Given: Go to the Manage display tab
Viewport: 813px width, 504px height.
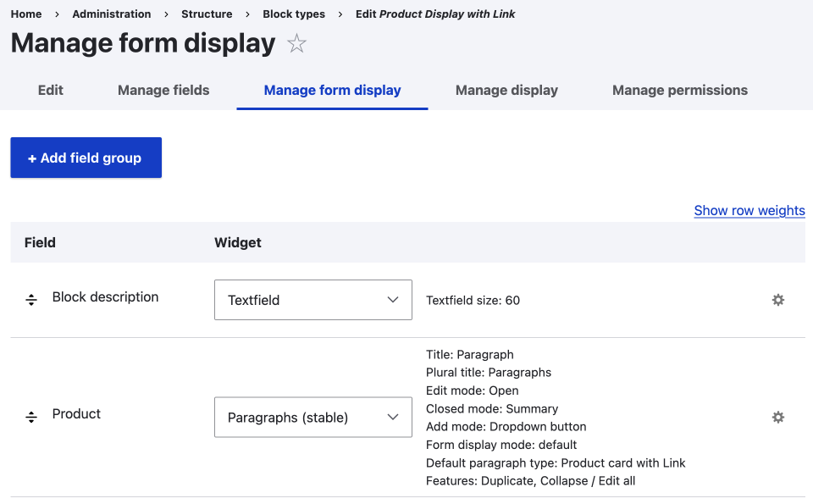Looking at the screenshot, I should pos(506,90).
